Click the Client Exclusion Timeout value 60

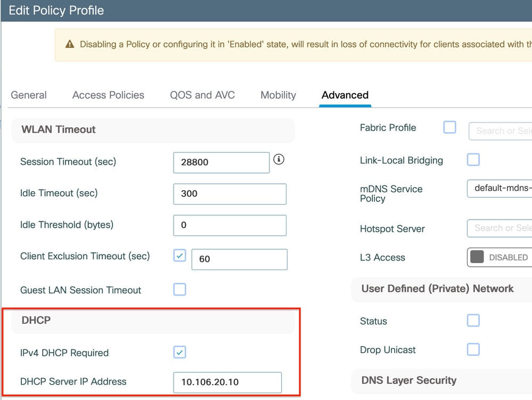click(239, 259)
